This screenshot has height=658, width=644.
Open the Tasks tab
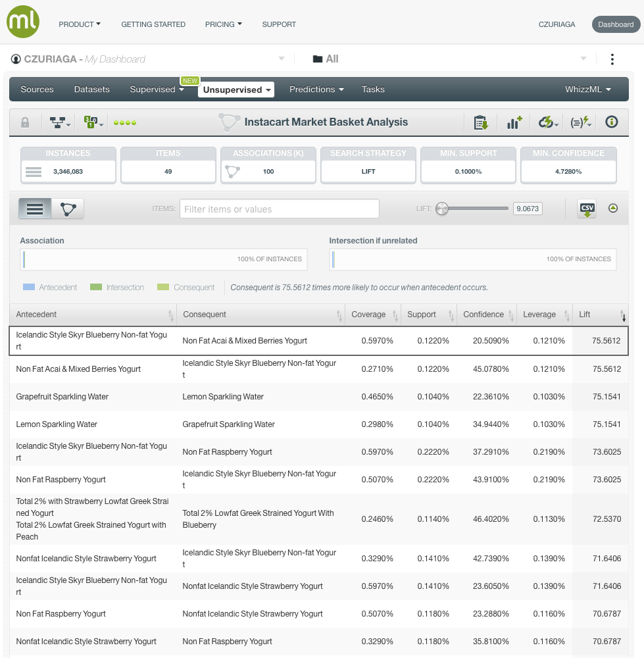[x=373, y=89]
